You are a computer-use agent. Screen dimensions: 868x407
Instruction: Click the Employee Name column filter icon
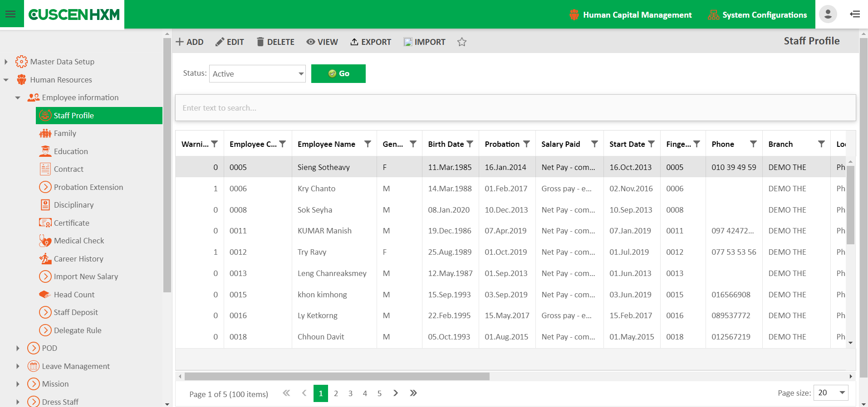tap(368, 144)
